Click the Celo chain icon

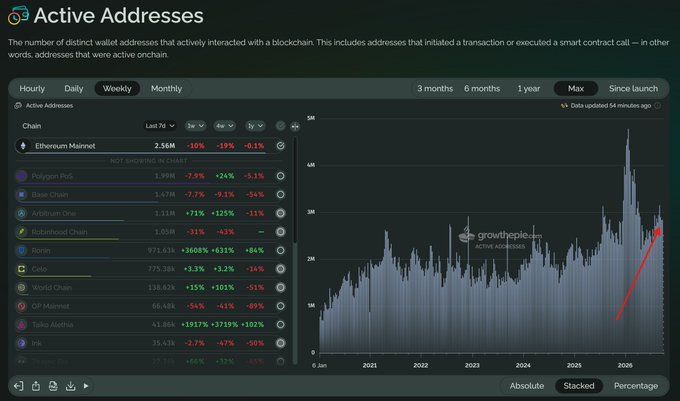[x=22, y=269]
